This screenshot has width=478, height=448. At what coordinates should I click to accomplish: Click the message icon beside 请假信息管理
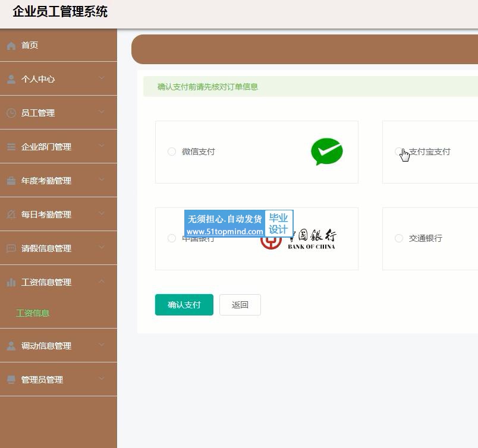pyautogui.click(x=11, y=248)
